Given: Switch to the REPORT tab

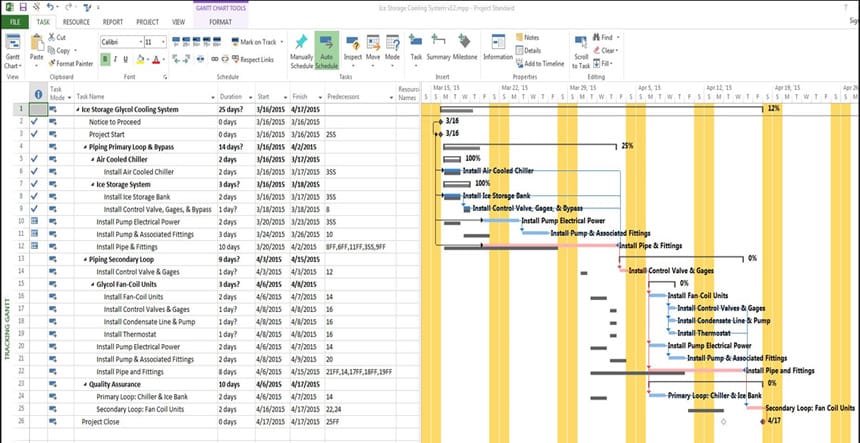Looking at the screenshot, I should 113,22.
